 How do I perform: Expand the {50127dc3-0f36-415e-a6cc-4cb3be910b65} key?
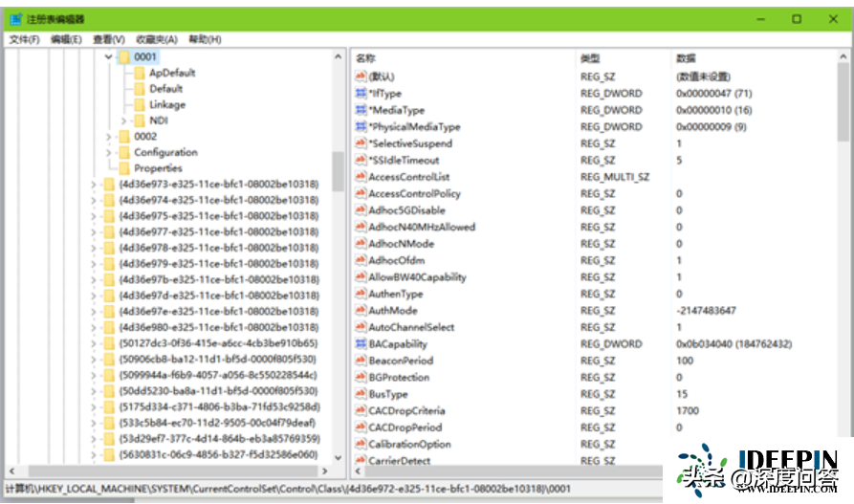coord(93,343)
